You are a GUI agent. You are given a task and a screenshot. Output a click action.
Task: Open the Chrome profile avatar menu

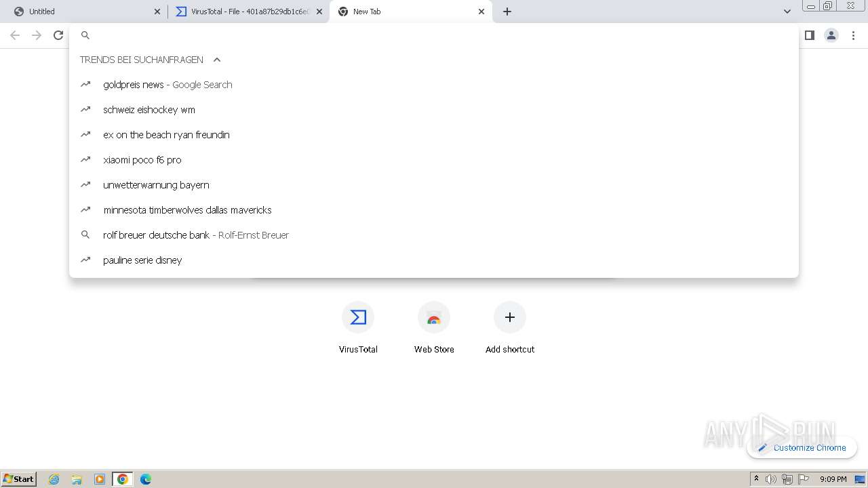tap(831, 35)
